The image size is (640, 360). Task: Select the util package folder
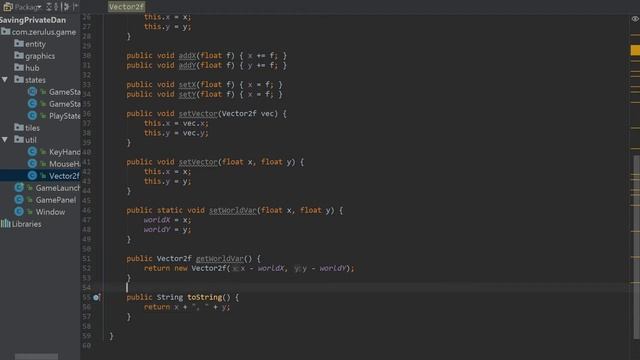tap(31, 140)
